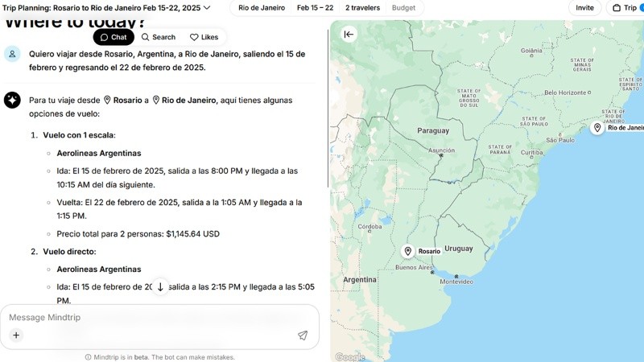Click the Invite button

[584, 8]
